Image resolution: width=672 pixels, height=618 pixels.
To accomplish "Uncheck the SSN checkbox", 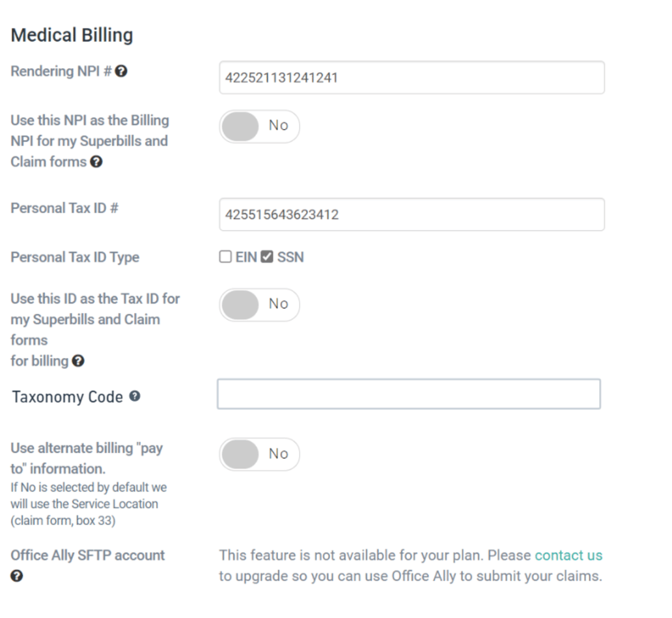I will [x=267, y=257].
